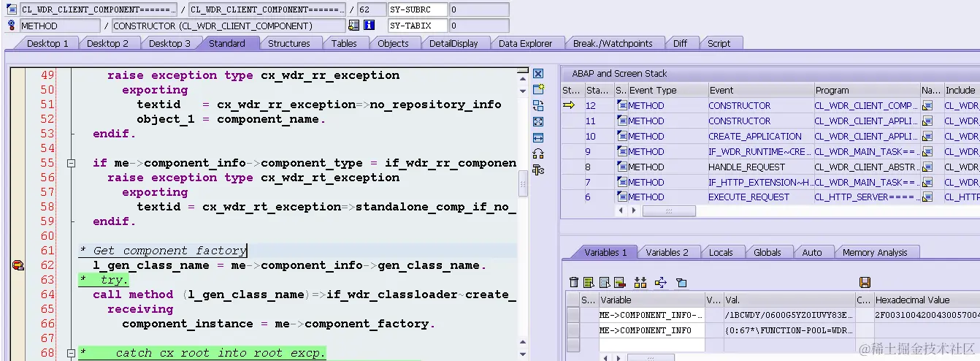Screen dimensions: 980x361
Task: Click the stack table scroll-left arrow
Action: coord(621,210)
